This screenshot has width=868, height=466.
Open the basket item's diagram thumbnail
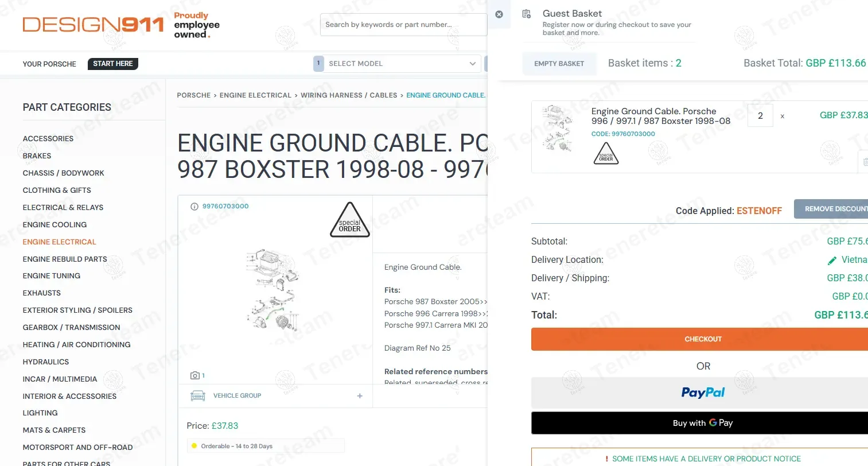558,127
